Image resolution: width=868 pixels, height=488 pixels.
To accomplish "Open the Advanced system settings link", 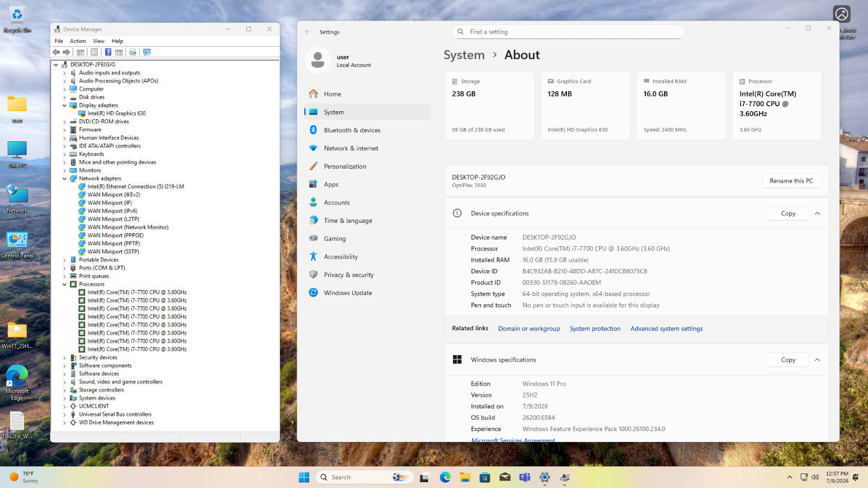I will tap(666, 329).
